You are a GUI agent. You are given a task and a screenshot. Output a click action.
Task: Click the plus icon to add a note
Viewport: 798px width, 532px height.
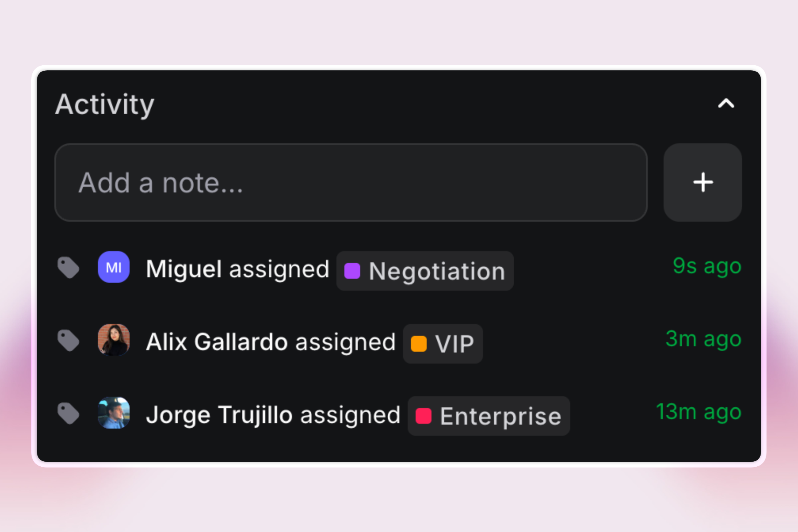pyautogui.click(x=702, y=183)
